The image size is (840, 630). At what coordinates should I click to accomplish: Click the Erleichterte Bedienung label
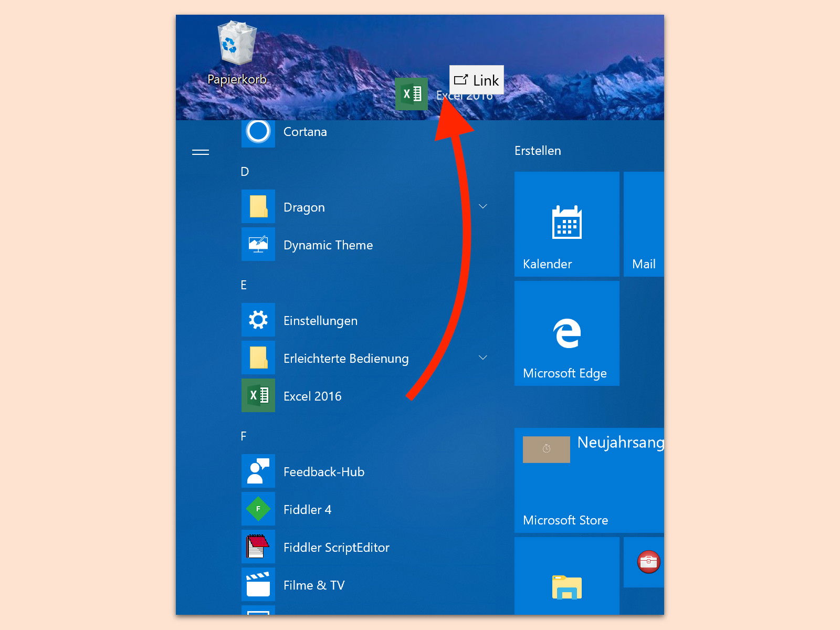point(346,359)
